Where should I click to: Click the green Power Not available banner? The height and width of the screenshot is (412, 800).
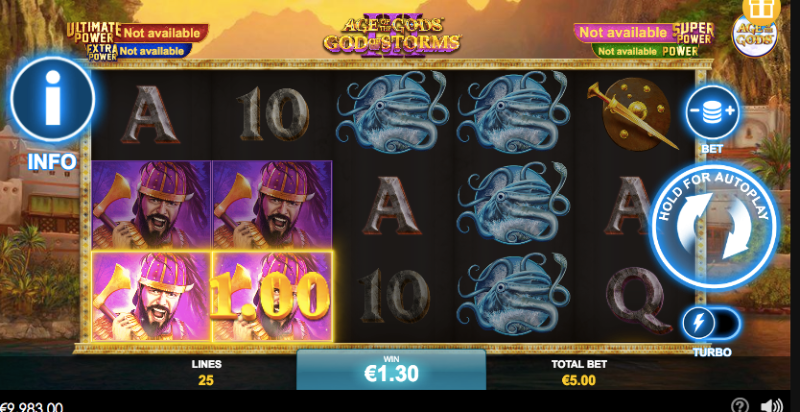(x=627, y=51)
